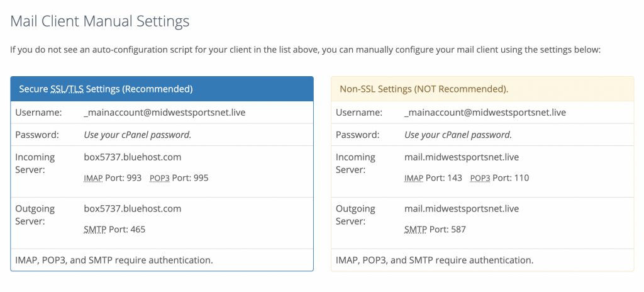Screen dimensions: 644x292
Task: Select the Non-SSL Settings yellow header
Action: (482, 89)
